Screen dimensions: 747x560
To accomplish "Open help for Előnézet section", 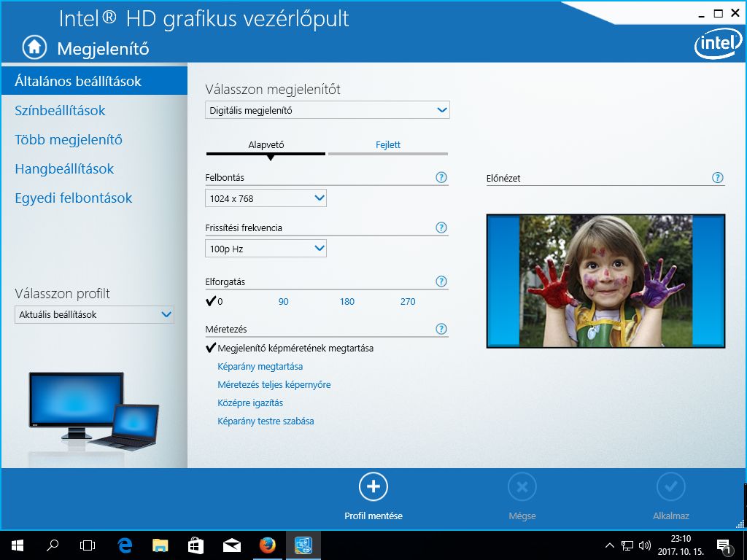I will [718, 178].
